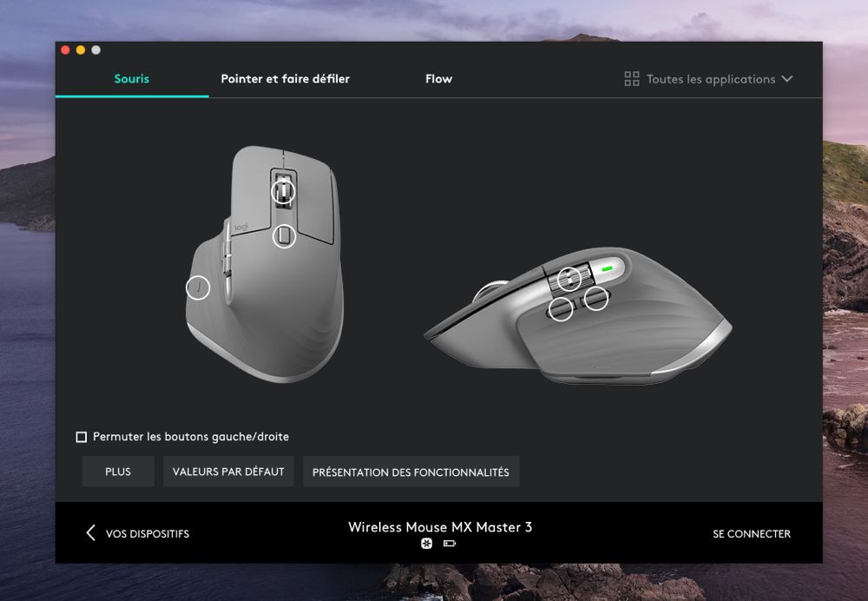
Task: Expand the Toutes les applications chevron
Action: 787,79
